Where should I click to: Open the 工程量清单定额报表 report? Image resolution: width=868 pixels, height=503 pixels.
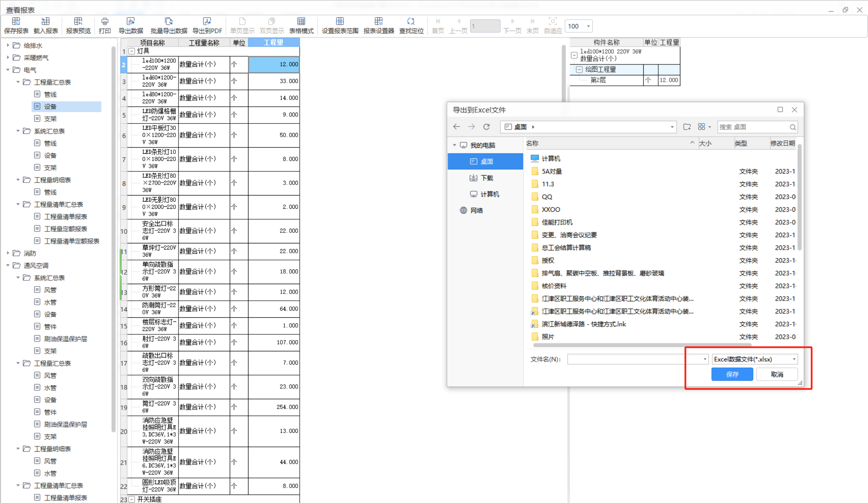coord(72,241)
